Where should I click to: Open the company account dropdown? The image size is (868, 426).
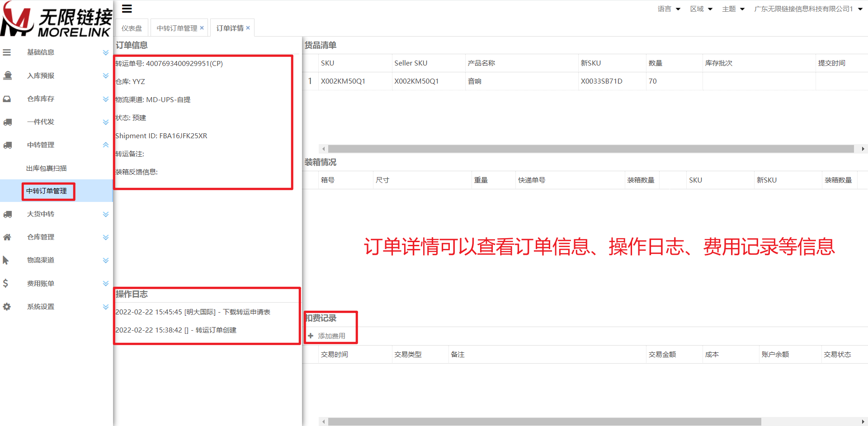click(808, 9)
